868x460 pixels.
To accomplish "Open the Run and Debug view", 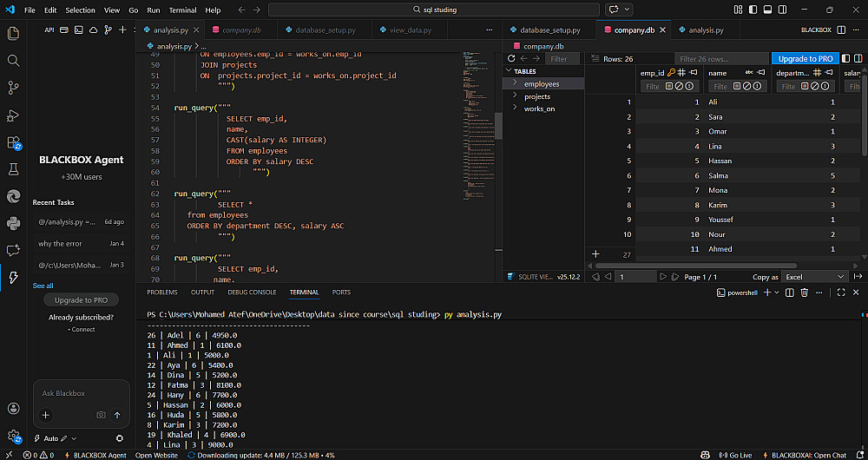I will (13, 115).
